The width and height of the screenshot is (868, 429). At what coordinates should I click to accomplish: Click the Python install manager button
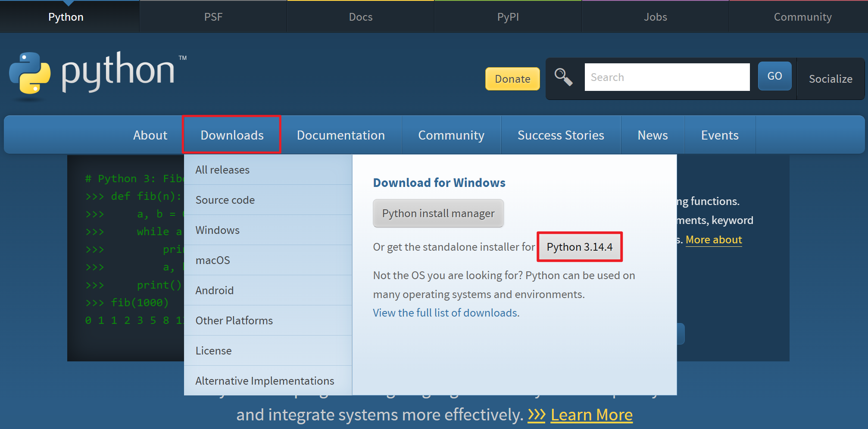438,213
